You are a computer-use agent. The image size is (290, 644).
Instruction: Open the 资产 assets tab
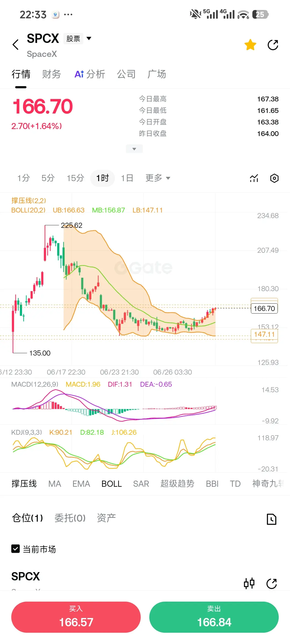(106, 518)
